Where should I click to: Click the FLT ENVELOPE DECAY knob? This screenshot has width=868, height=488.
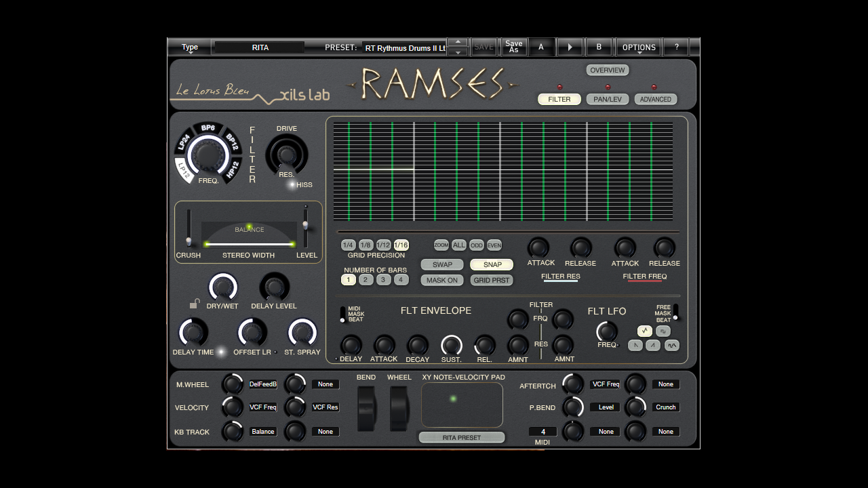point(418,346)
